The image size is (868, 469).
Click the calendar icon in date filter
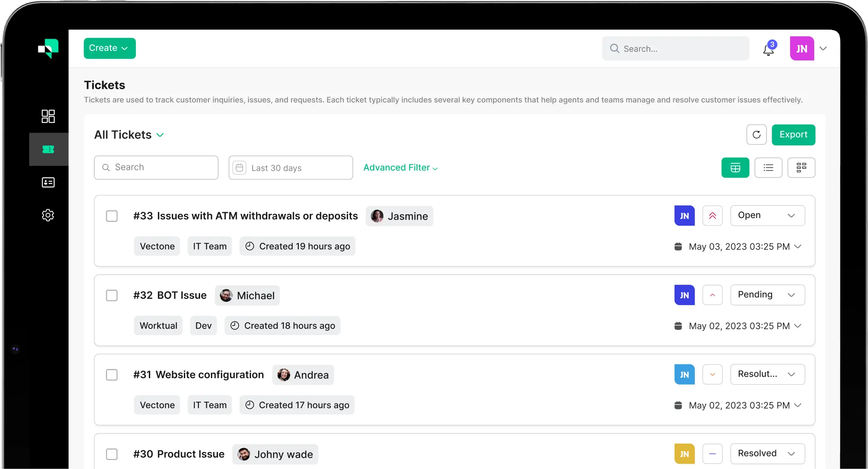(239, 168)
